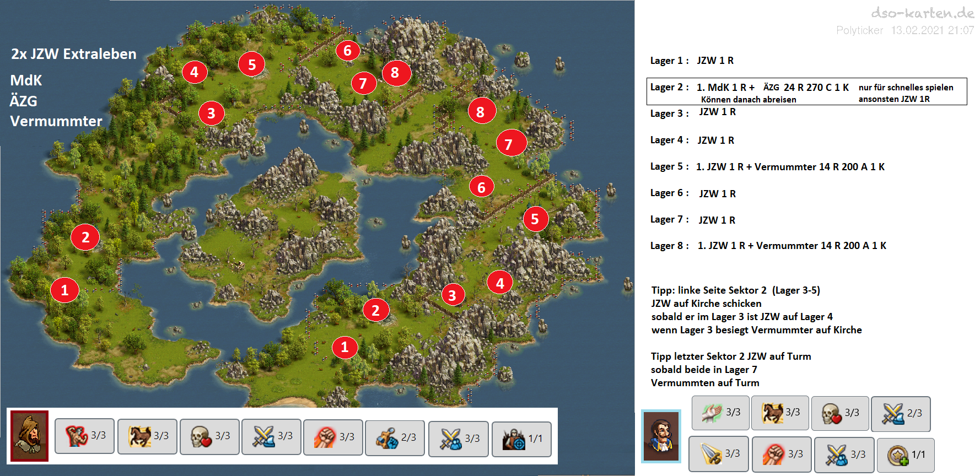
Task: Select the star medal with green plus
Action: (x=905, y=455)
